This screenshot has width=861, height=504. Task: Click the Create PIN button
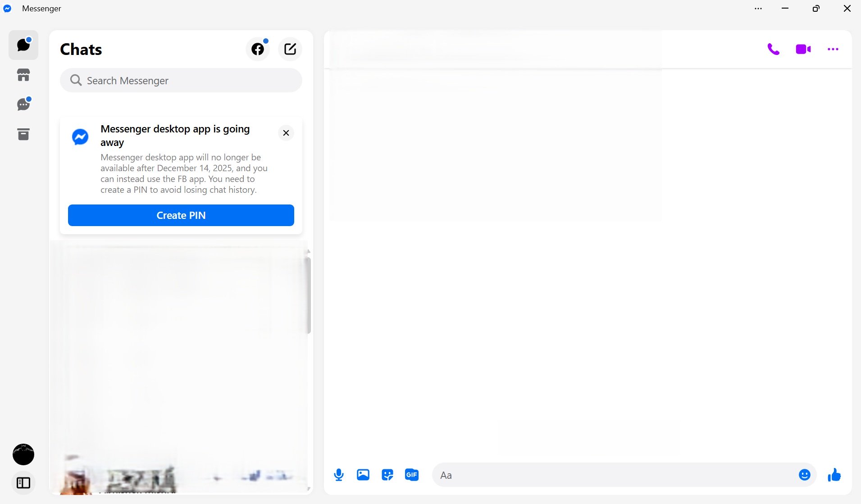(181, 215)
